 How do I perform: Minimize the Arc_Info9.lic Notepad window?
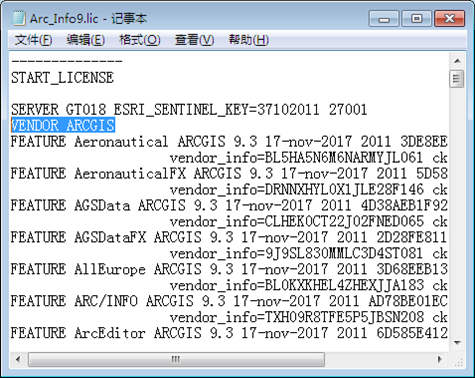(x=384, y=18)
